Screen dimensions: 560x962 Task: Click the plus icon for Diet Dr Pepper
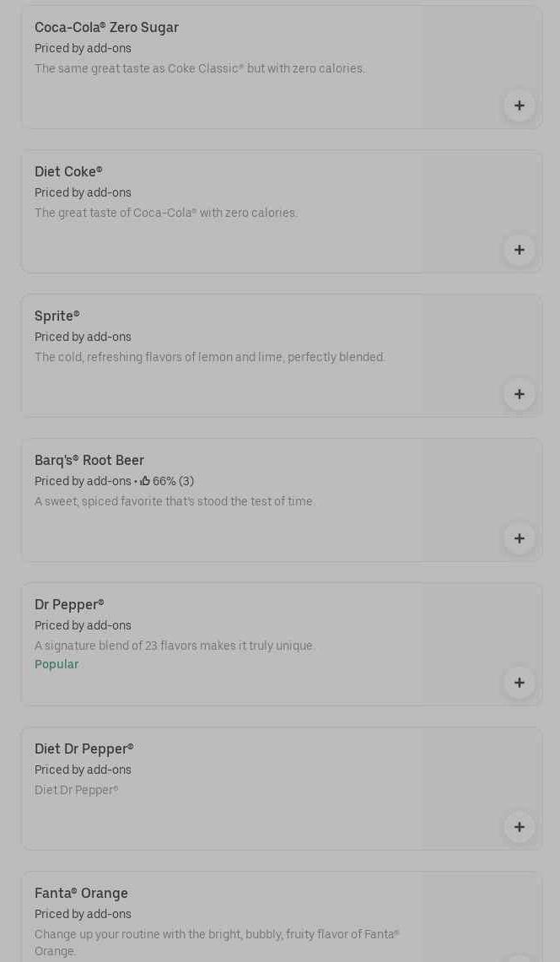tap(519, 827)
